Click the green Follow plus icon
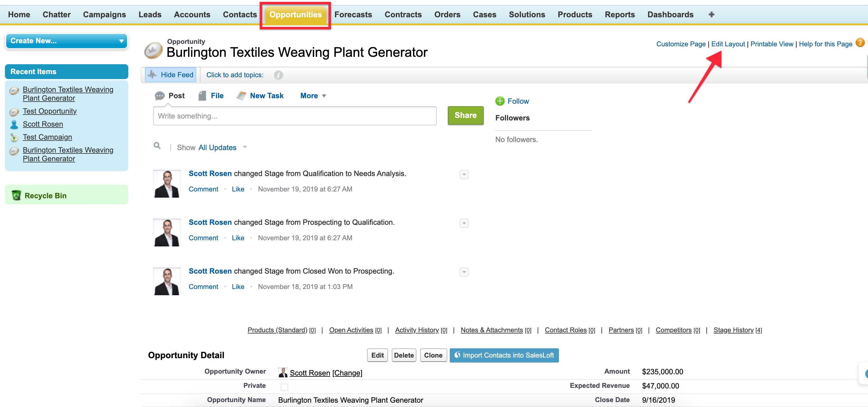This screenshot has width=868, height=407. tap(500, 101)
